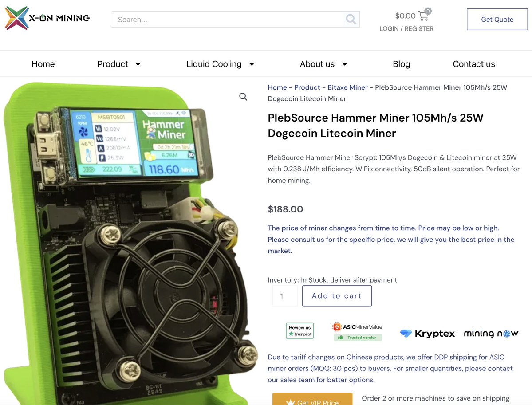Click the Inventory: In Stock text
532x405 pixels.
(332, 280)
